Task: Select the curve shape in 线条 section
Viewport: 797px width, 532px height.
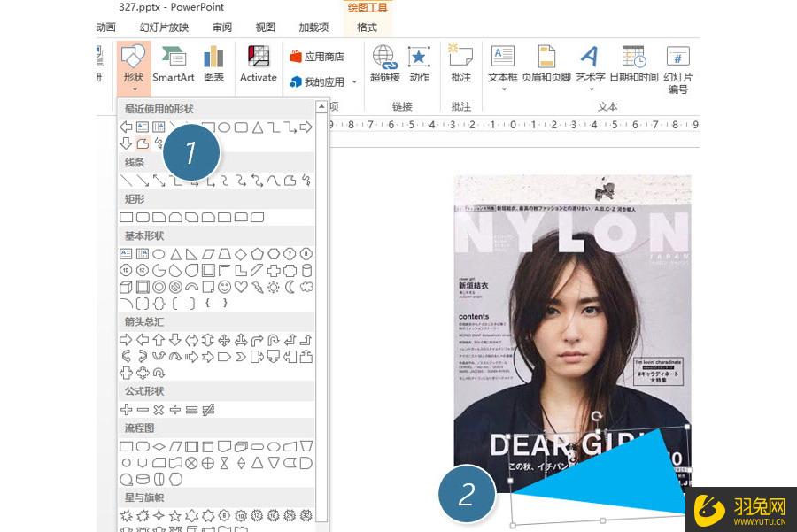Action: coord(274,181)
